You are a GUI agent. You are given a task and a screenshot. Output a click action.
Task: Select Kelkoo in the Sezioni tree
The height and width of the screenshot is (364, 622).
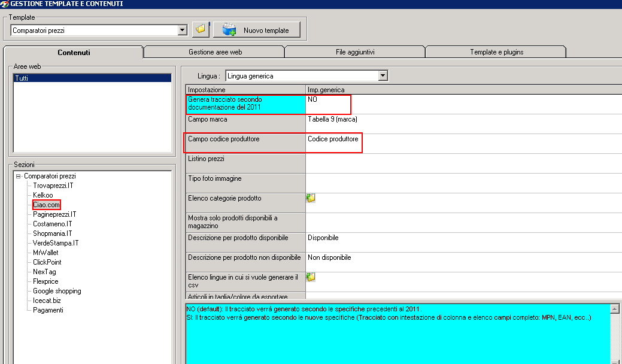click(x=43, y=195)
